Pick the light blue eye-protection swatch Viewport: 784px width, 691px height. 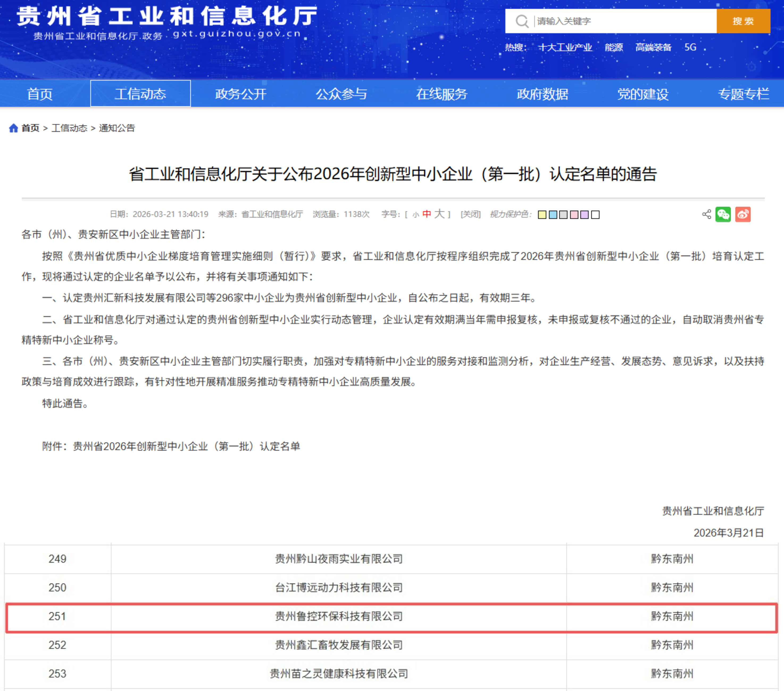click(553, 214)
